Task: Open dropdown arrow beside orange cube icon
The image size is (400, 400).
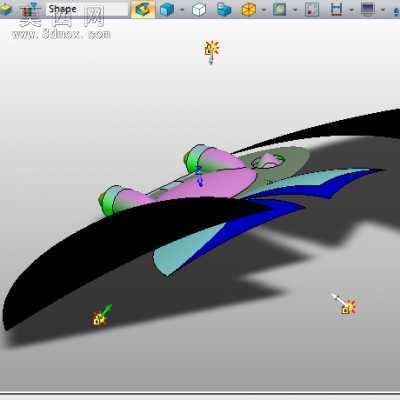Action: (264, 10)
